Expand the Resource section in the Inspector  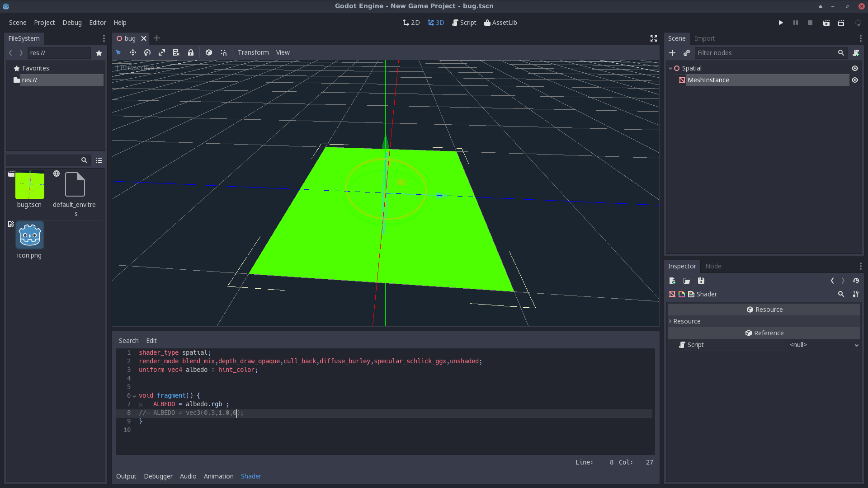pyautogui.click(x=670, y=321)
